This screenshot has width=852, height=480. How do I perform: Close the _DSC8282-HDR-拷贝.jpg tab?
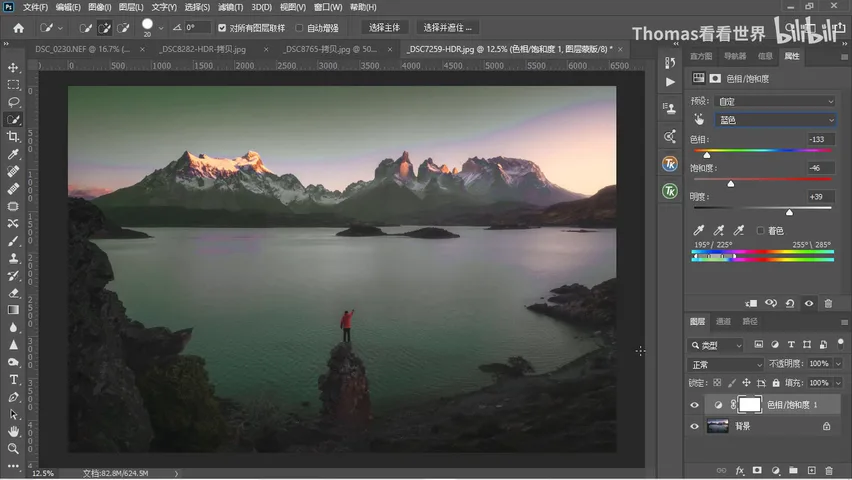point(266,49)
